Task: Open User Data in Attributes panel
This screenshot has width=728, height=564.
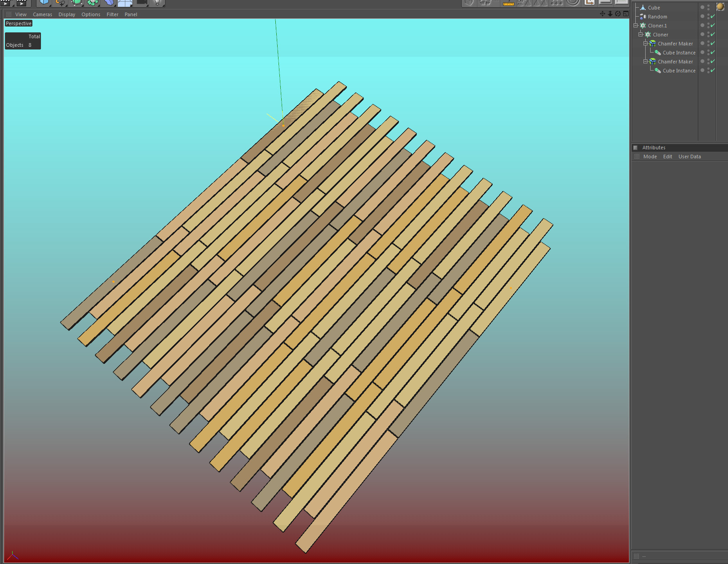Action: 689,157
